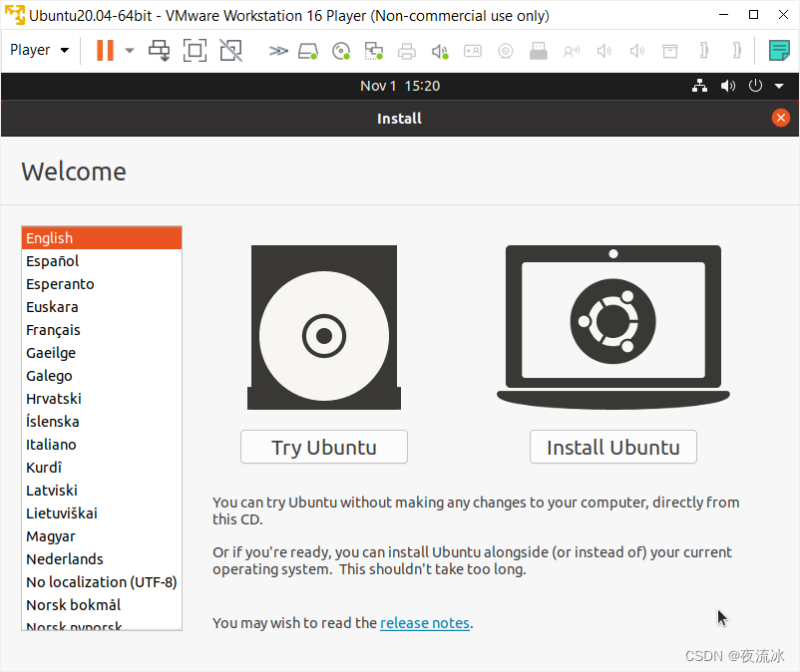Select Norsk bokmål language
This screenshot has height=672, width=800.
102,605
